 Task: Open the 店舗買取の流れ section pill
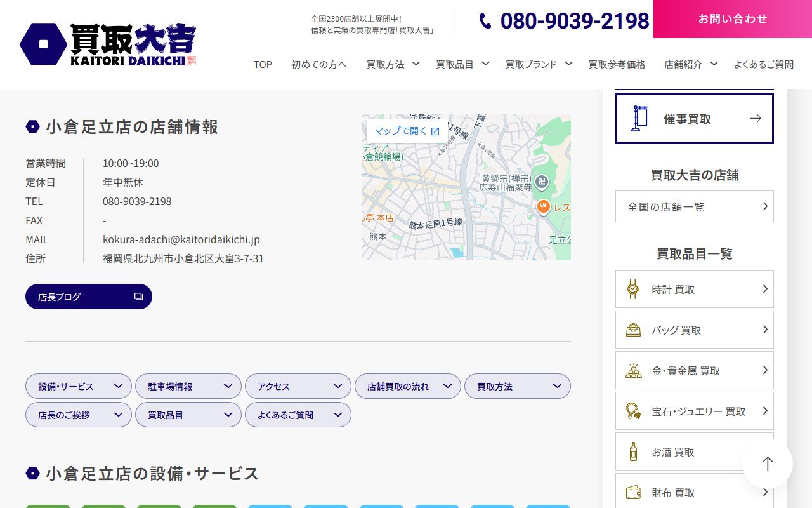click(408, 386)
